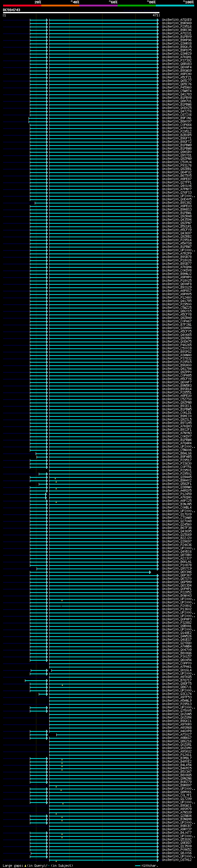Click the query end position 471

[155, 15]
